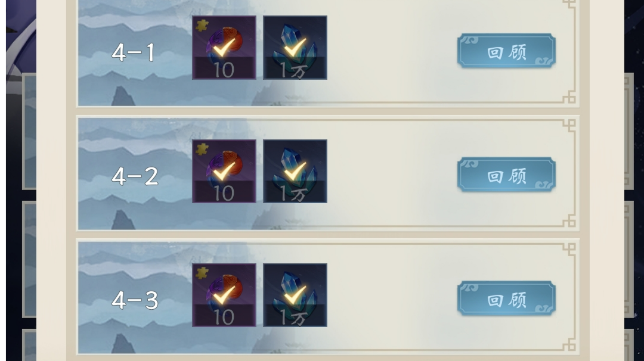Tap the 4-2 blue crystal reward icon
The height and width of the screenshot is (361, 644).
[x=295, y=171]
